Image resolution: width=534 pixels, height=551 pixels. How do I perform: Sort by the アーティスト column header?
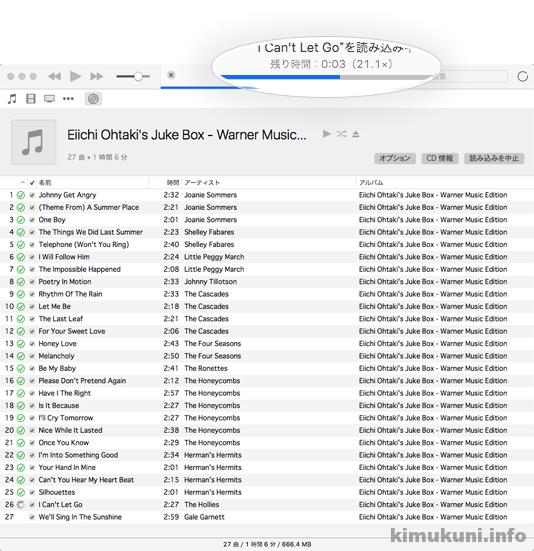point(202,182)
